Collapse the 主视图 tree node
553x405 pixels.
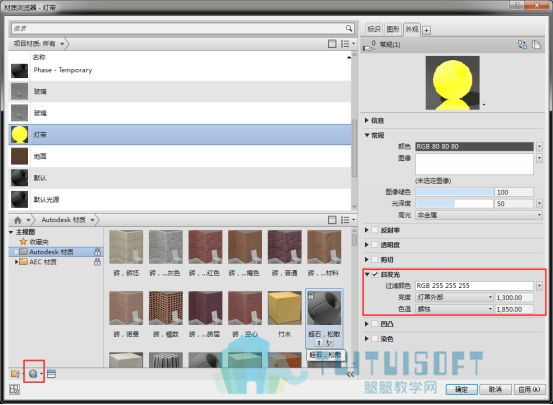point(11,232)
